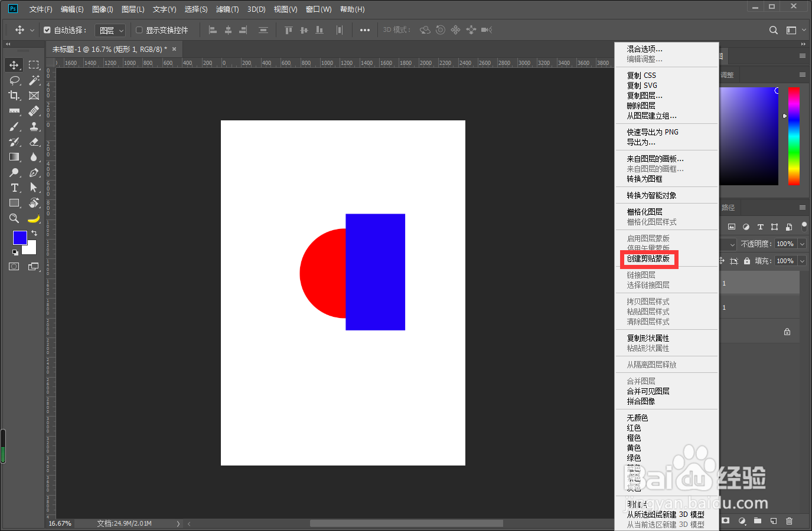Choose 快速导出为 PNG from the context menu
The image size is (812, 531).
[x=653, y=132]
